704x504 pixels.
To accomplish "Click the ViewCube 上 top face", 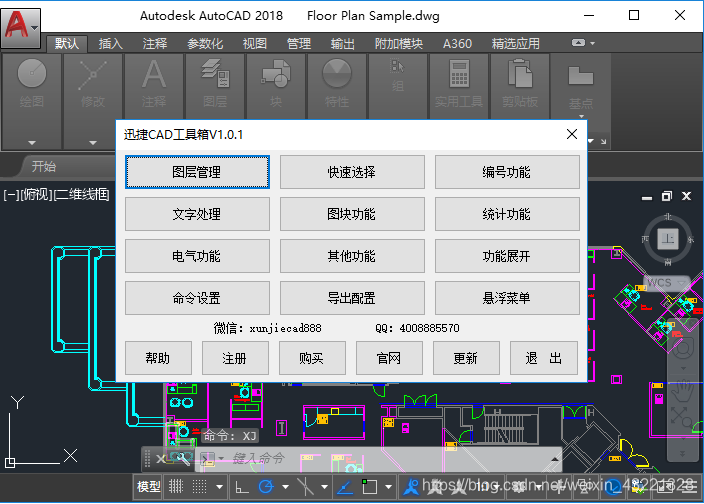I will [668, 238].
